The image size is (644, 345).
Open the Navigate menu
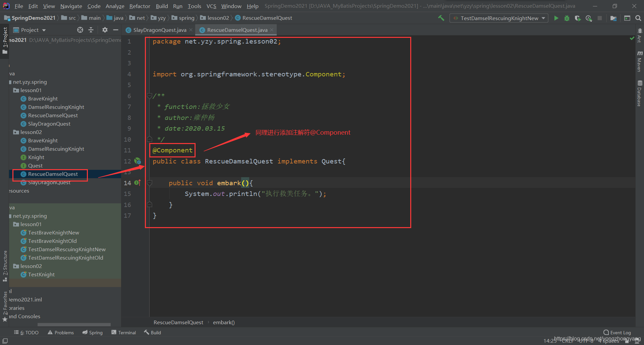pyautogui.click(x=71, y=6)
